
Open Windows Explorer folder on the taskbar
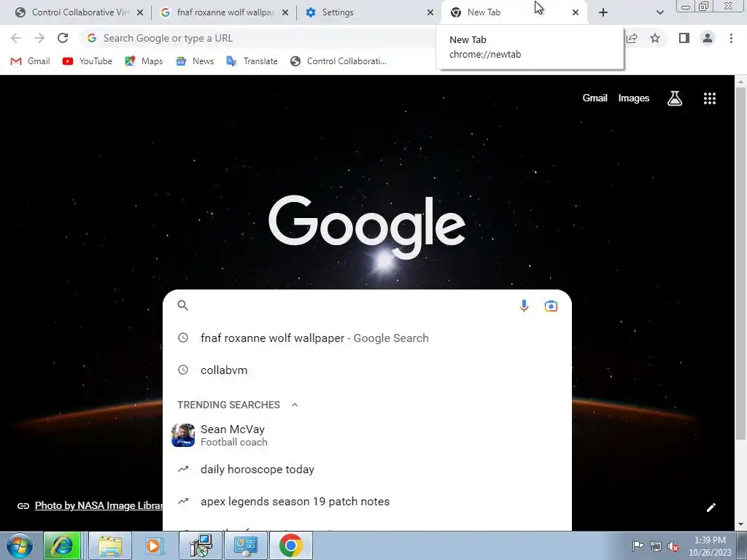click(x=110, y=545)
